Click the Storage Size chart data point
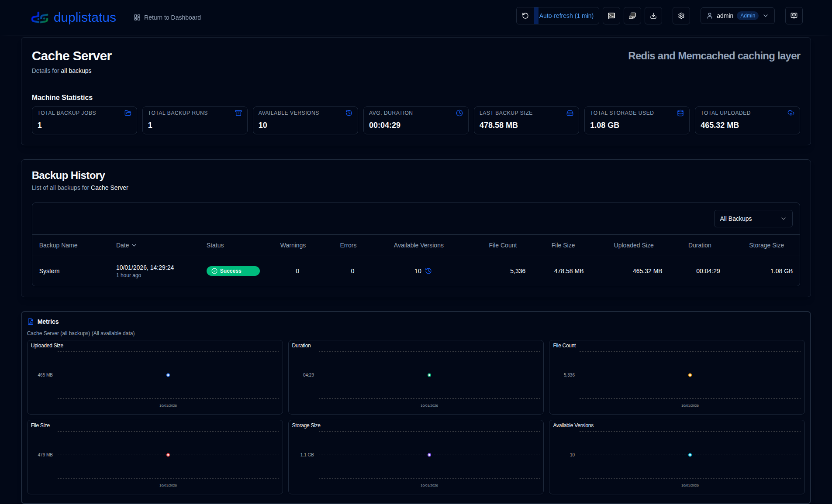 pos(429,455)
